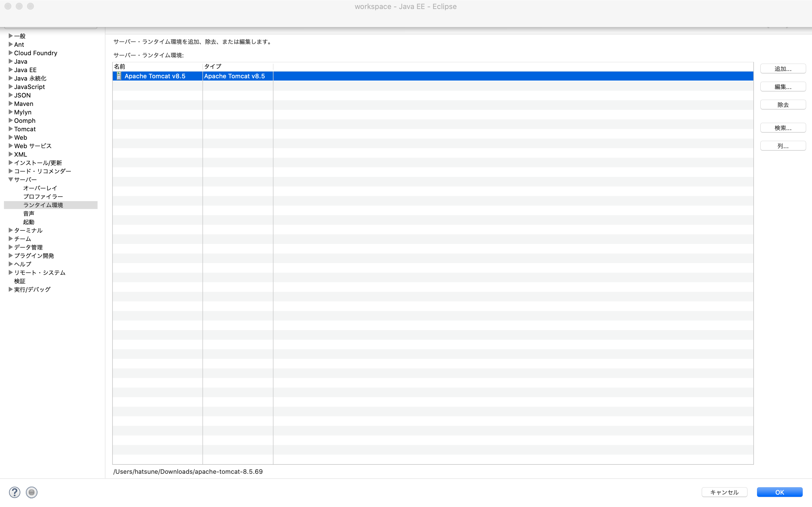Select オーバーレイ under the server node
The height and width of the screenshot is (507, 812).
40,188
